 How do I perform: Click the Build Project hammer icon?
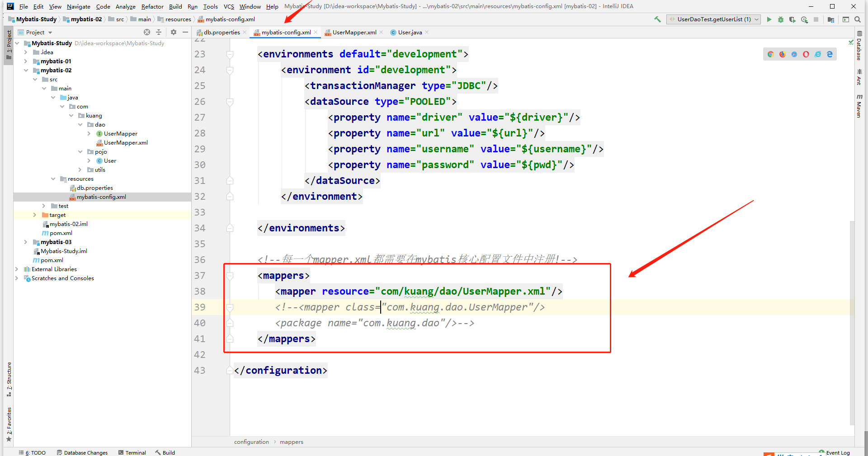click(x=657, y=19)
